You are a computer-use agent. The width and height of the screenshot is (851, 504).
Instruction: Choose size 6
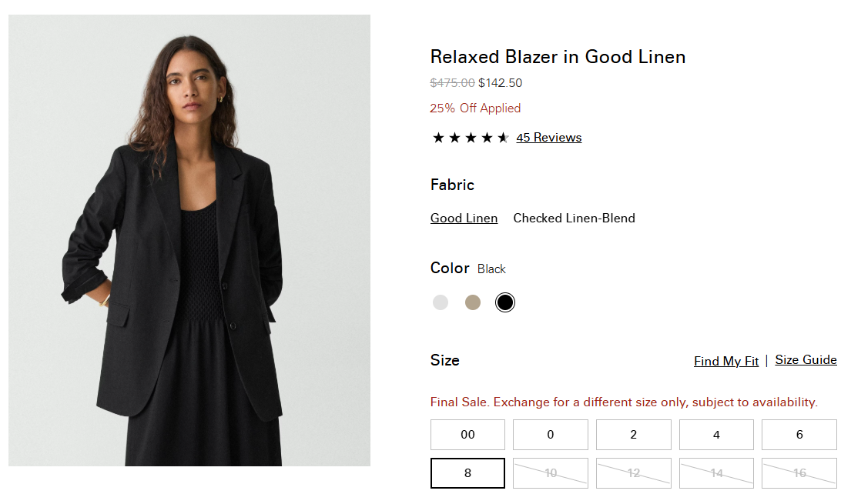(799, 435)
